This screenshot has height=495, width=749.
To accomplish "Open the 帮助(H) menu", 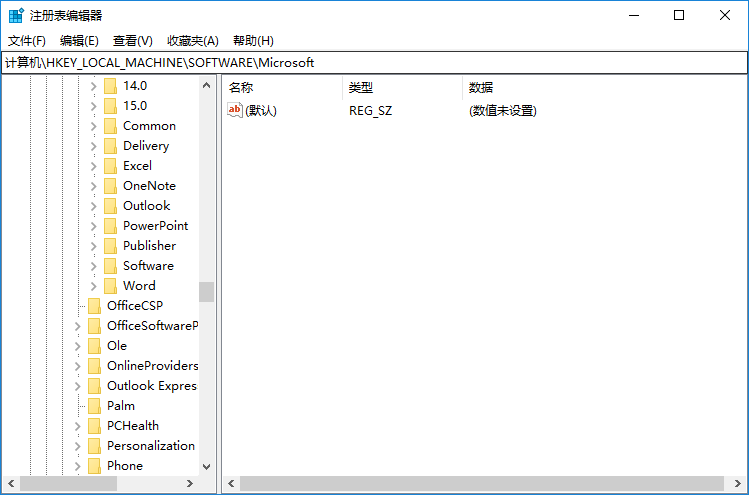I will [x=253, y=41].
